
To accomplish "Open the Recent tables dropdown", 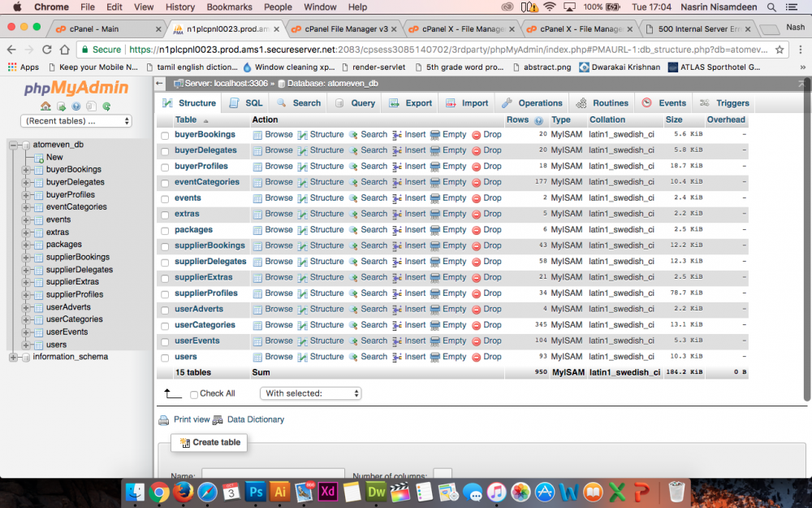I will pyautogui.click(x=76, y=121).
